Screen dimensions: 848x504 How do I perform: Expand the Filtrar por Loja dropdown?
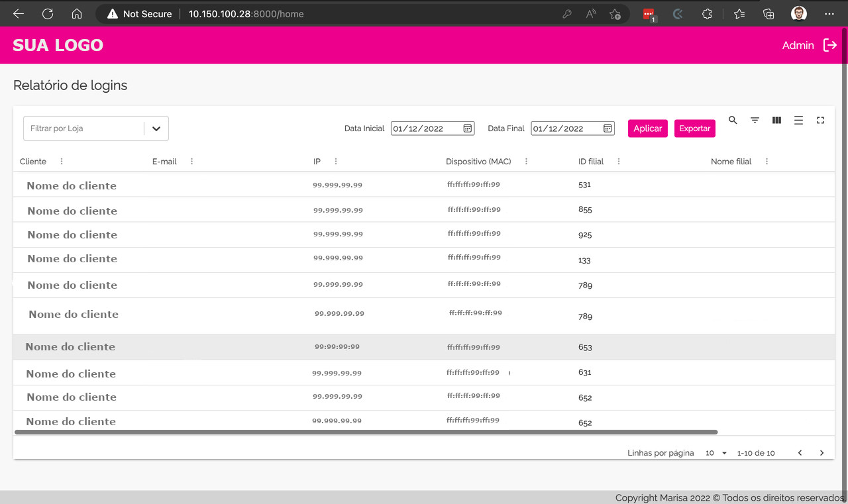point(156,128)
